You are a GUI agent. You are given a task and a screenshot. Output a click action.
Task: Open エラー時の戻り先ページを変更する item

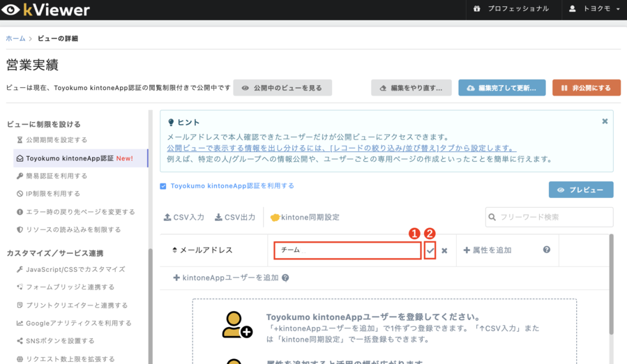tap(75, 211)
